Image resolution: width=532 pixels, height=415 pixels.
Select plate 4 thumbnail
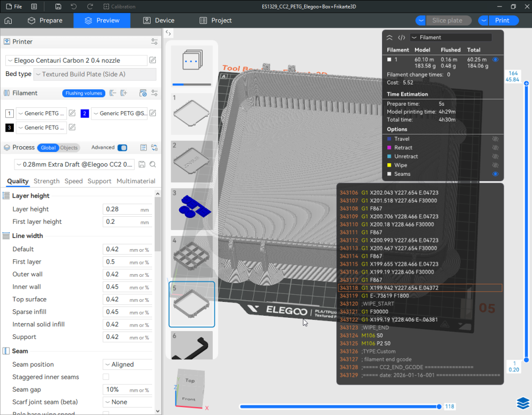point(192,256)
